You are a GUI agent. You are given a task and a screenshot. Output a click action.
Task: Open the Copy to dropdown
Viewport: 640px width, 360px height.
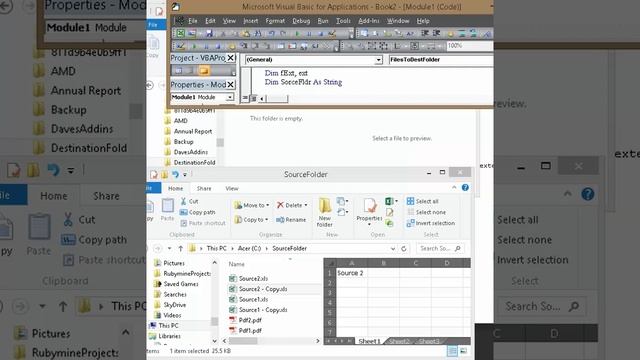pyautogui.click(x=251, y=220)
